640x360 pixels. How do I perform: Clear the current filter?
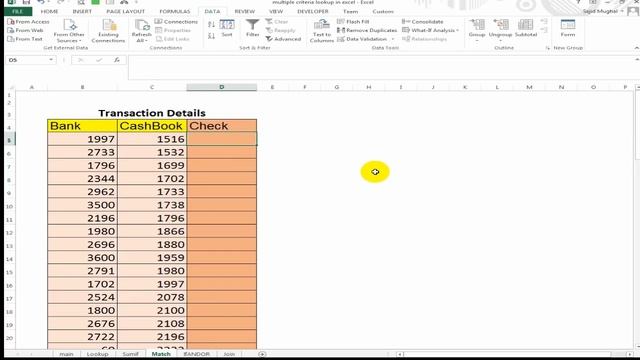tap(277, 22)
